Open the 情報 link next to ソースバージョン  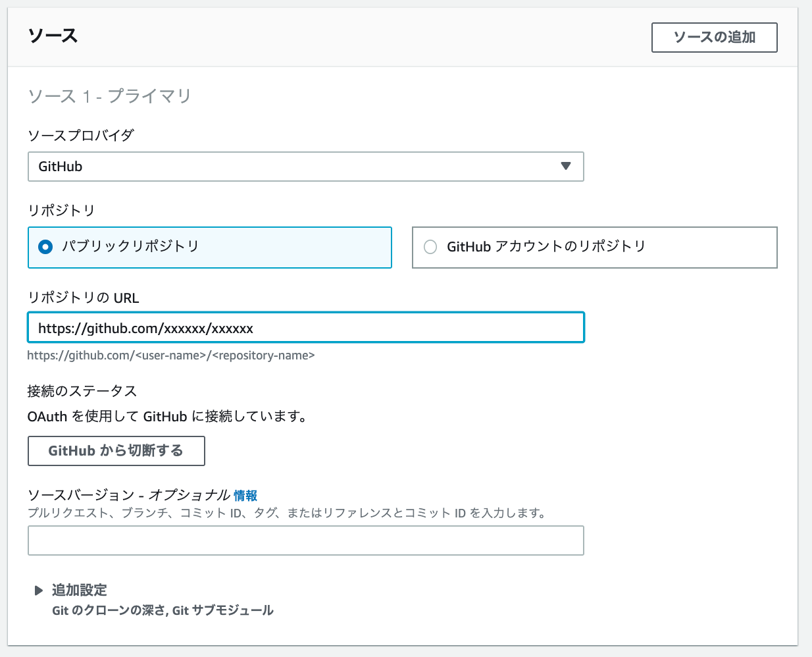245,496
